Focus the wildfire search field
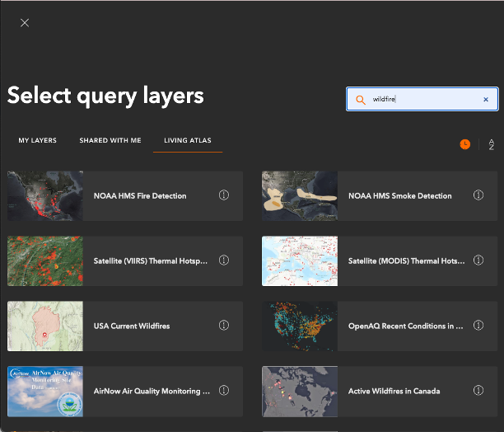 point(422,99)
